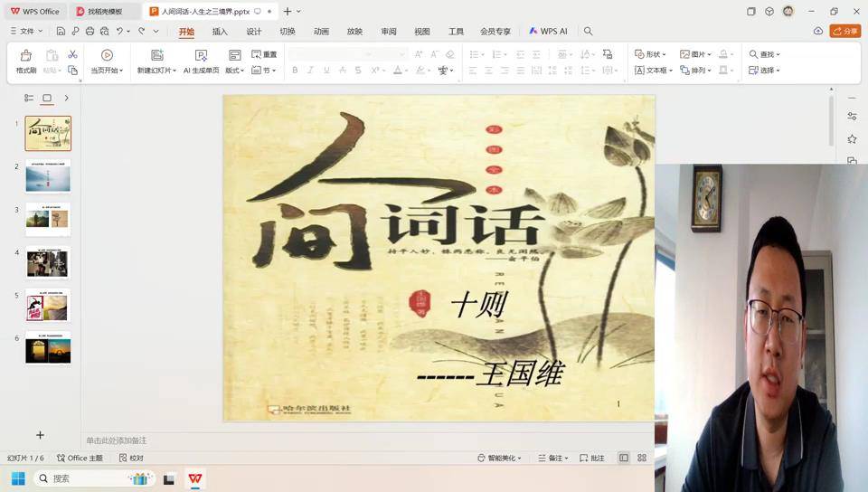868x492 pixels.
Task: Open WPS AI from the ribbon
Action: point(548,32)
